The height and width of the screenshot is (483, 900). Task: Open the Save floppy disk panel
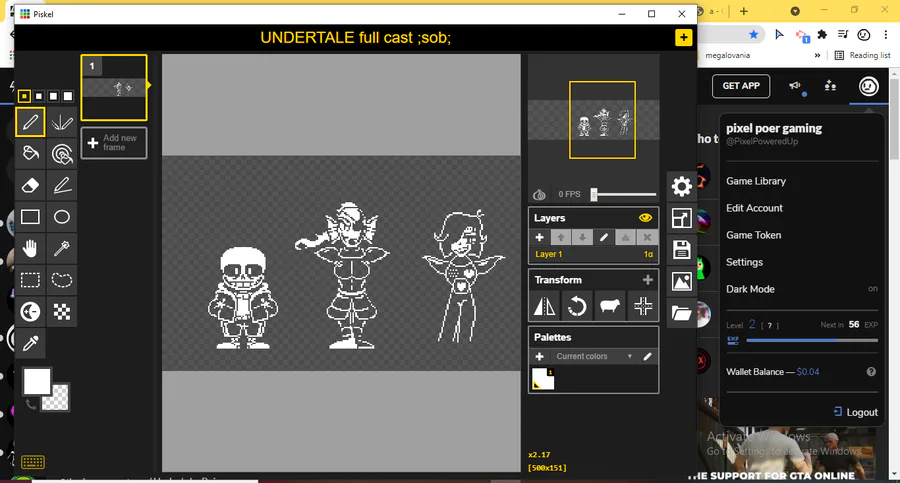click(681, 250)
